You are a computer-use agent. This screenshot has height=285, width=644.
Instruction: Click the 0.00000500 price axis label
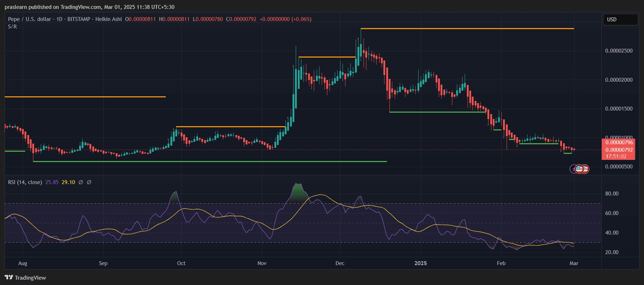tap(619, 167)
